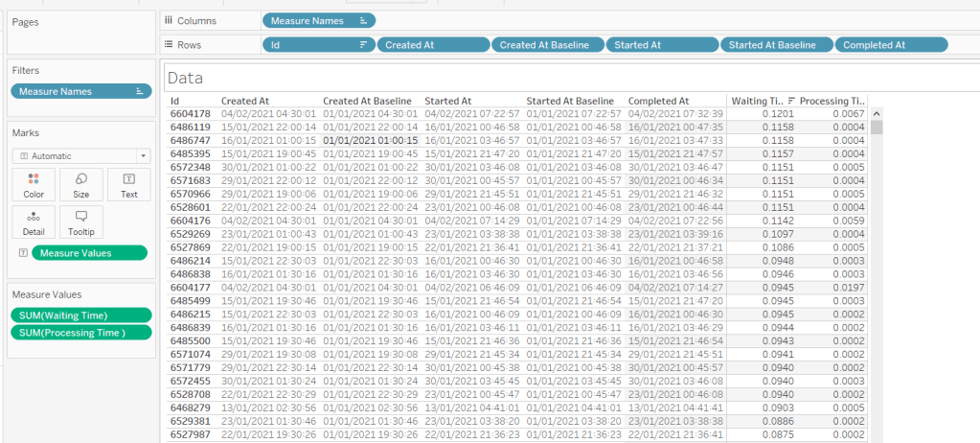The image size is (980, 443).
Task: Click the Completed At row pill
Action: point(890,45)
